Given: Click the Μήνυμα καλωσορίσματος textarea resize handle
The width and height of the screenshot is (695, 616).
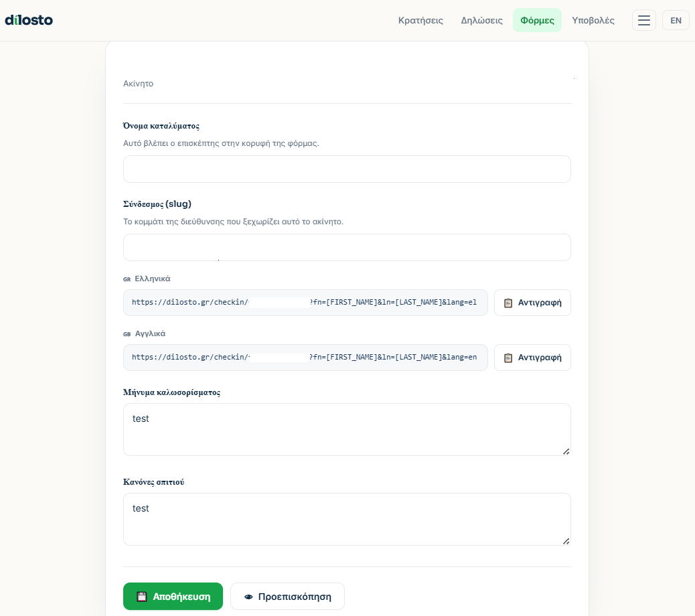Looking at the screenshot, I should click(566, 451).
